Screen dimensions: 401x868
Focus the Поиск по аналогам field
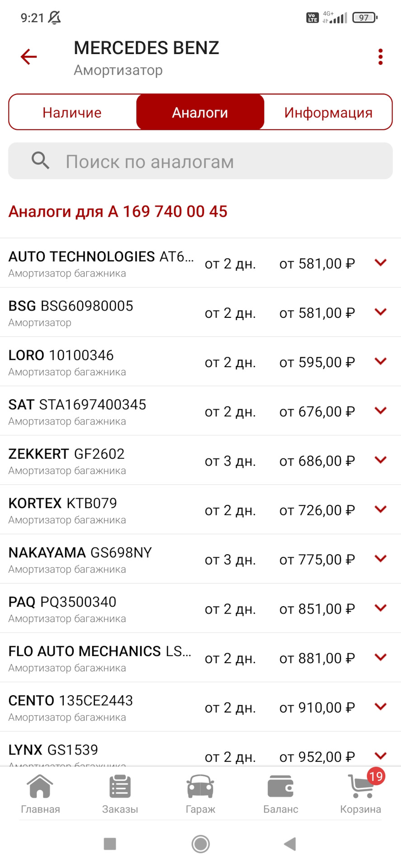(200, 161)
